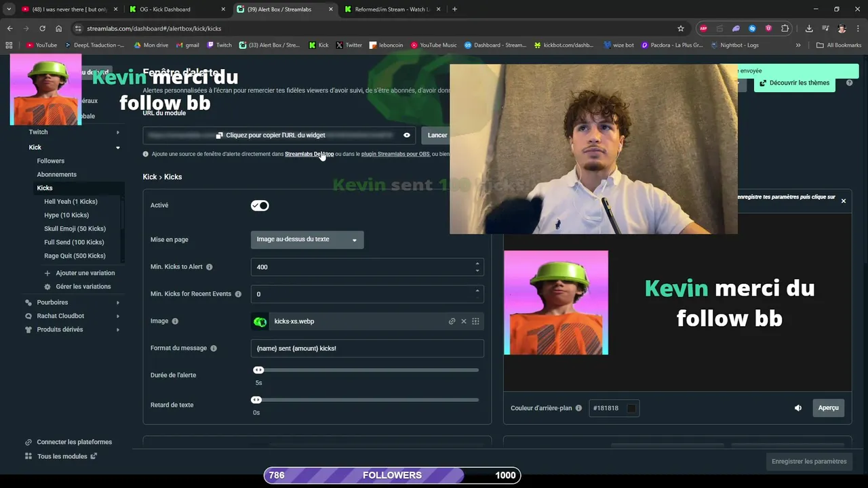Bookmark this page with the star
The height and width of the screenshot is (488, 868).
[x=681, y=28]
